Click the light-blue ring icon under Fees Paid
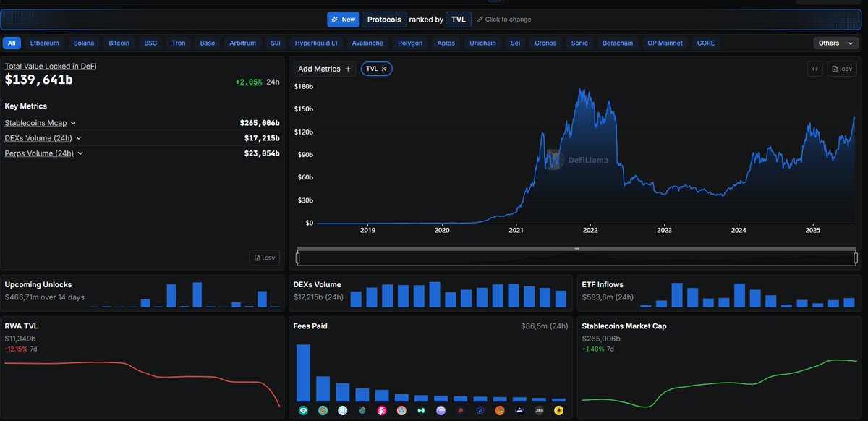 coord(343,410)
